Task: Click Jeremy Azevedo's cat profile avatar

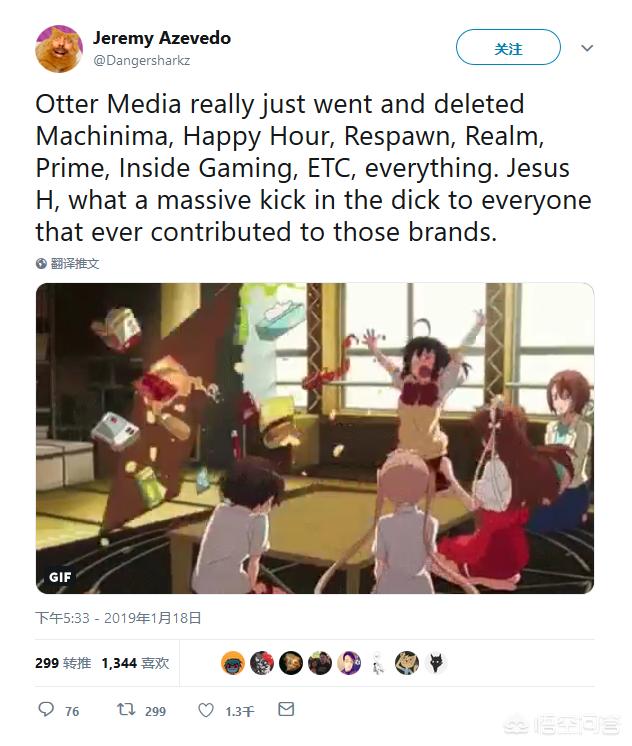Action: tap(59, 49)
